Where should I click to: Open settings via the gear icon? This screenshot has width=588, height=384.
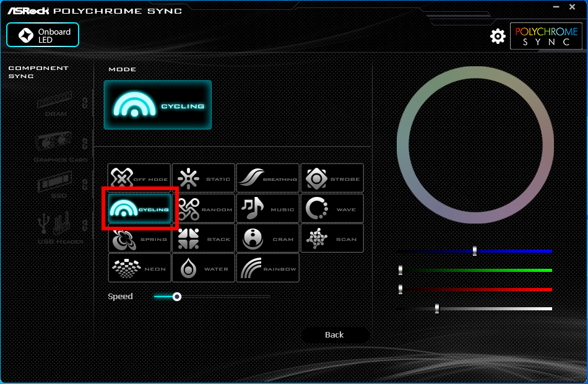coord(498,36)
